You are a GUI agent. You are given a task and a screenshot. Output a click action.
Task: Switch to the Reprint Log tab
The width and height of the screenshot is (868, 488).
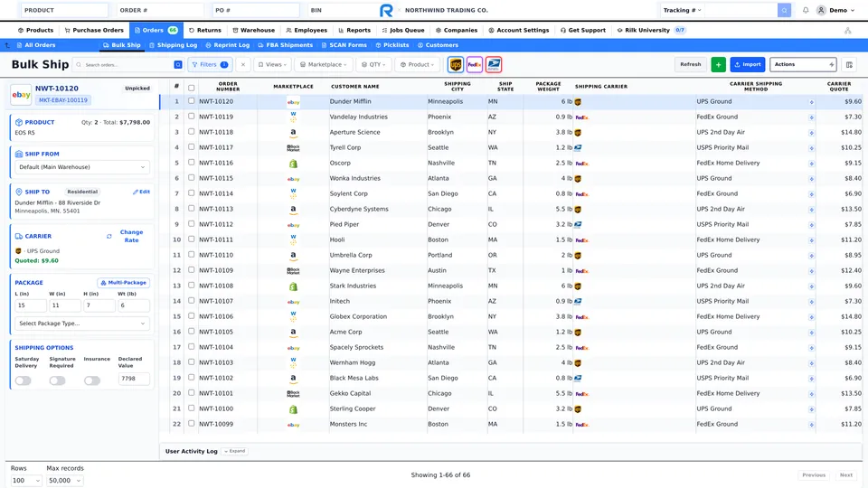coord(228,45)
